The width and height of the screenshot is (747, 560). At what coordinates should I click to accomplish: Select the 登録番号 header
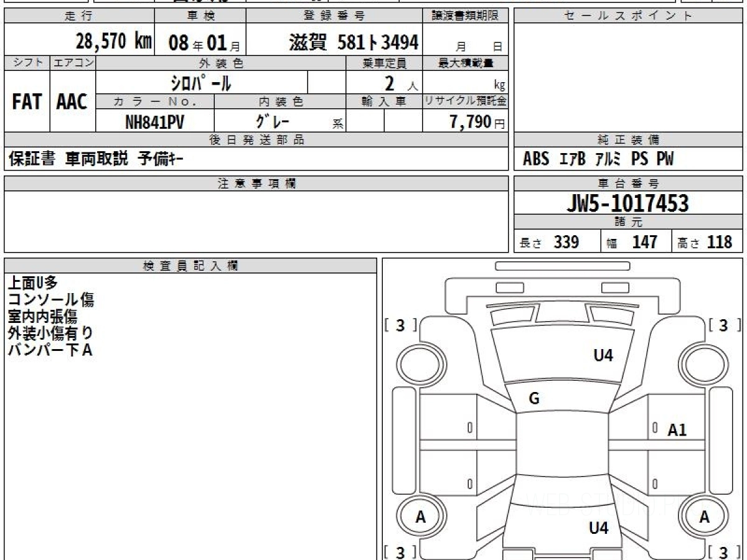pyautogui.click(x=334, y=16)
